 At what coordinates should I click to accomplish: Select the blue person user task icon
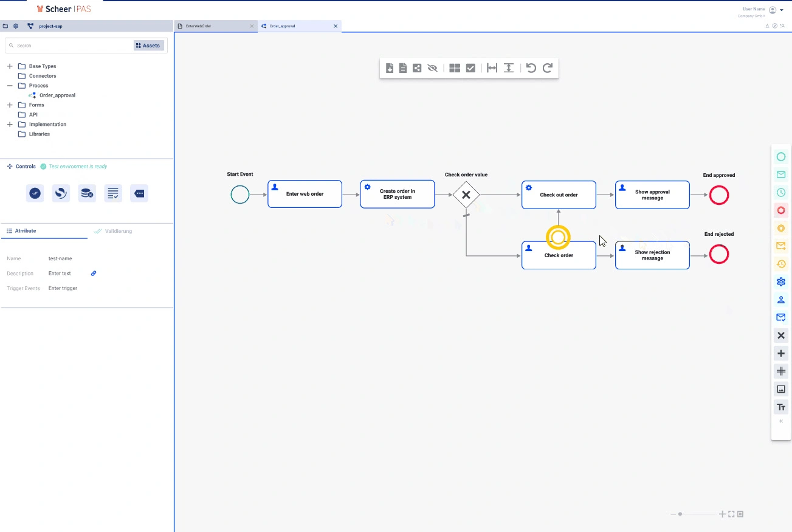coord(781,300)
